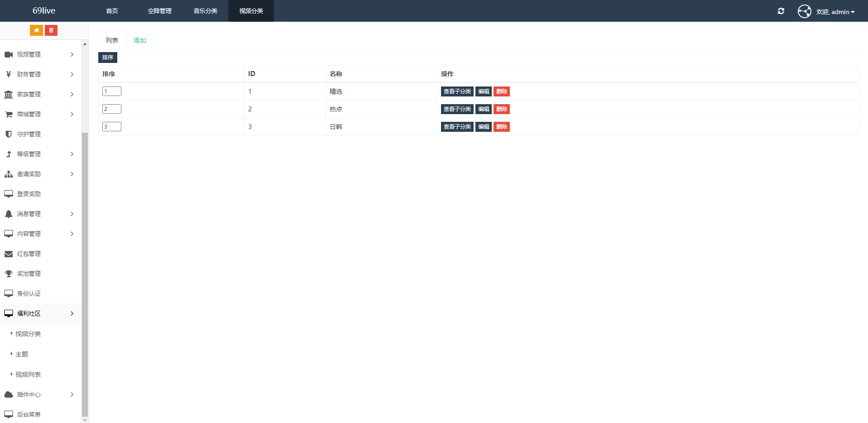Viewport: 868px width, 423px height.
Task: Expand the 插件中心 sidebar chevron
Action: click(72, 394)
